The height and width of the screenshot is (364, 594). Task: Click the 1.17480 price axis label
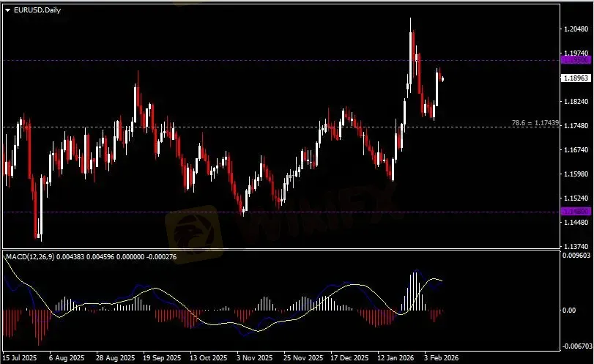click(576, 126)
